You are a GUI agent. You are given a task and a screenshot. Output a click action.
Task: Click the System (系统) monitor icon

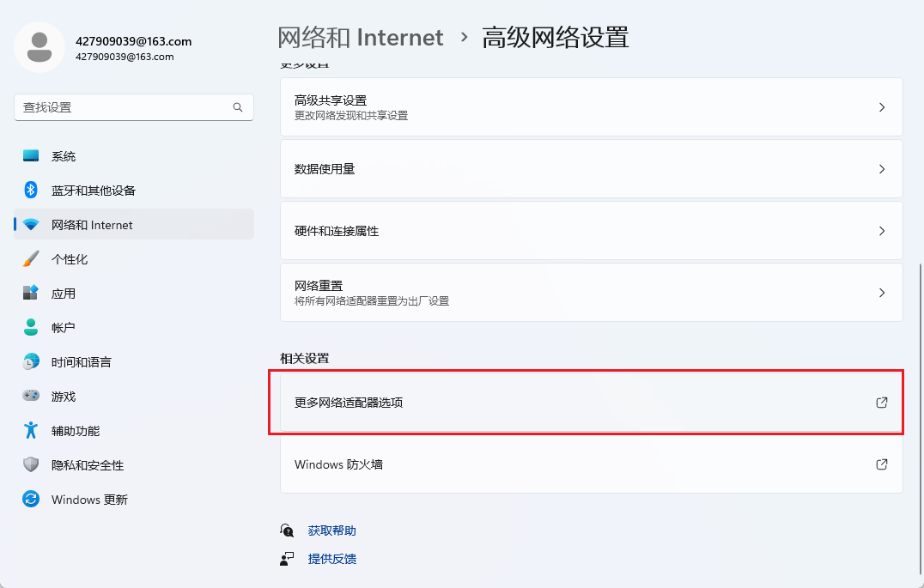(31, 156)
